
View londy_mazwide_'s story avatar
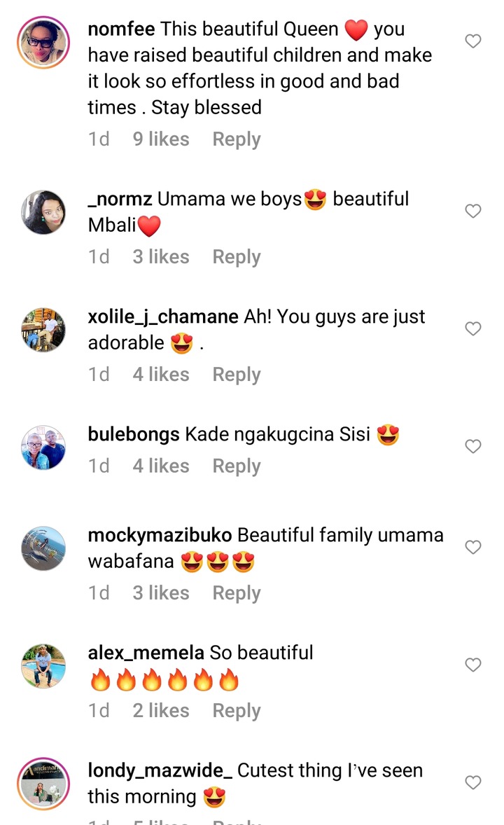pyautogui.click(x=43, y=784)
